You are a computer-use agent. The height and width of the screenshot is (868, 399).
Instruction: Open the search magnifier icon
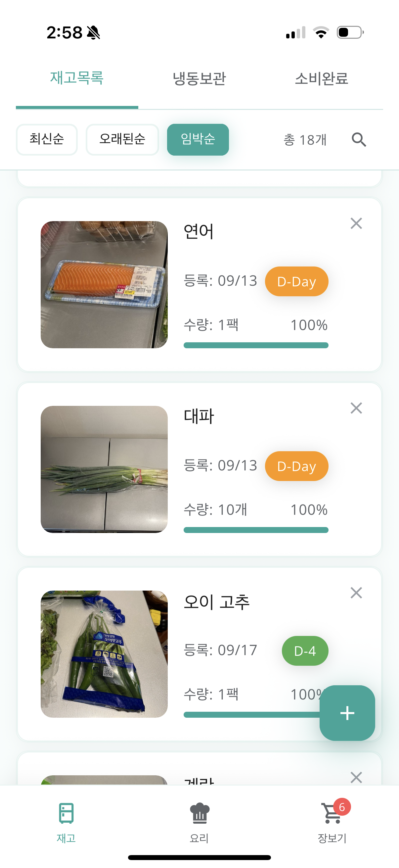tap(359, 139)
